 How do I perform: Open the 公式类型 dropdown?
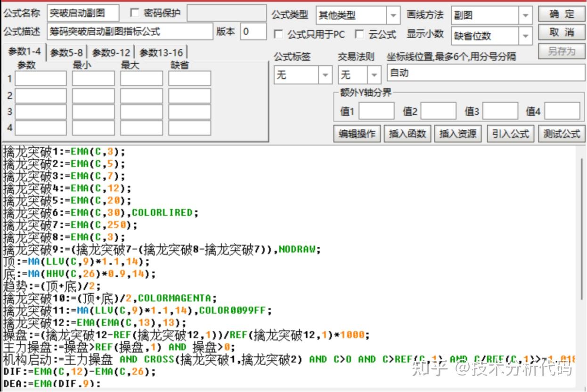pyautogui.click(x=358, y=15)
